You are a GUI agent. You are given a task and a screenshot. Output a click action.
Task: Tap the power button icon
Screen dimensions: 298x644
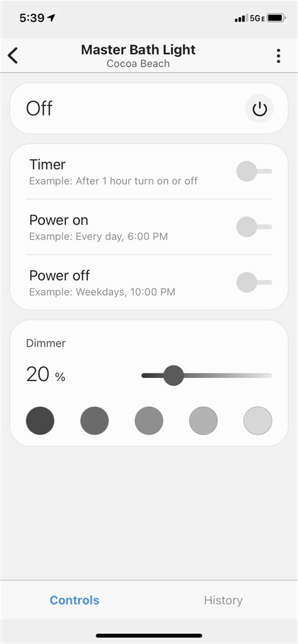pos(260,109)
